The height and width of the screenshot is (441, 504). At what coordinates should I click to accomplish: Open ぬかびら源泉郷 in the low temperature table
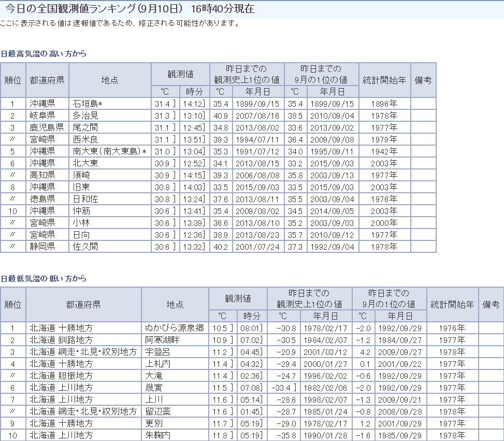(x=175, y=328)
